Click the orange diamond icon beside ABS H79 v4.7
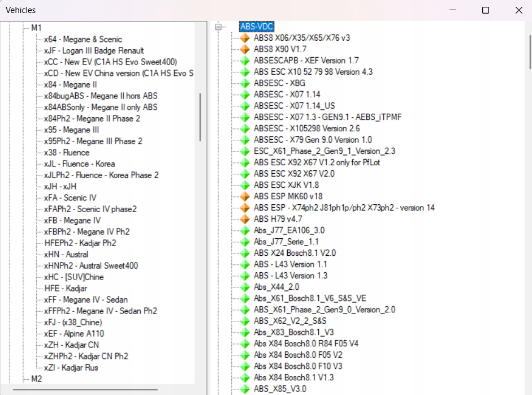The image size is (532, 395). coord(245,219)
